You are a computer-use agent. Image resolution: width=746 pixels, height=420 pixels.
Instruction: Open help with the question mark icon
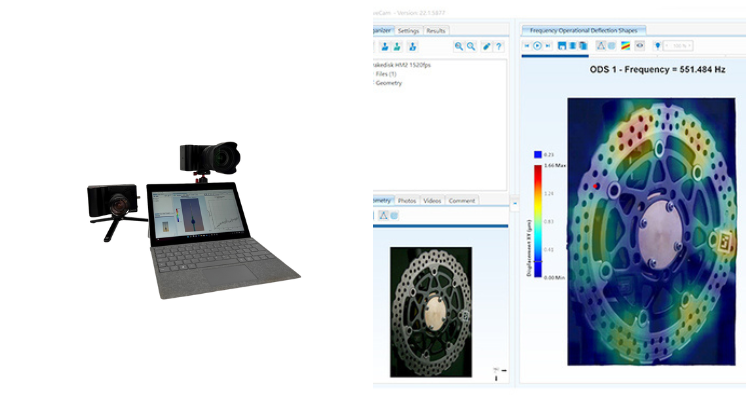[x=499, y=46]
